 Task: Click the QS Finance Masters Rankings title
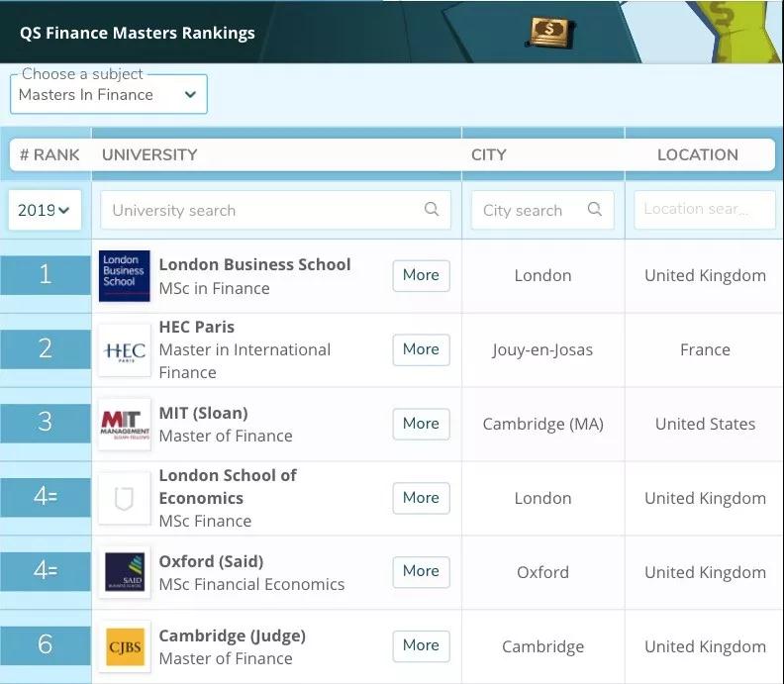138,33
